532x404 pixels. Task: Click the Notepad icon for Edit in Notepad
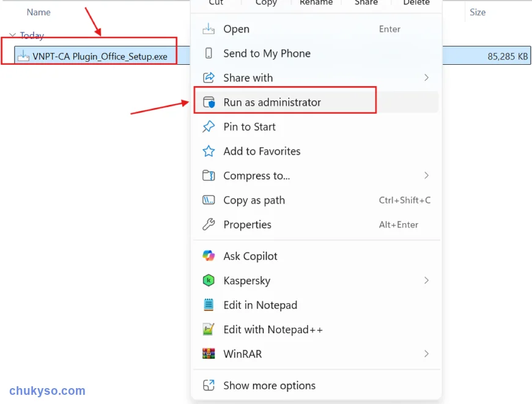click(x=209, y=305)
